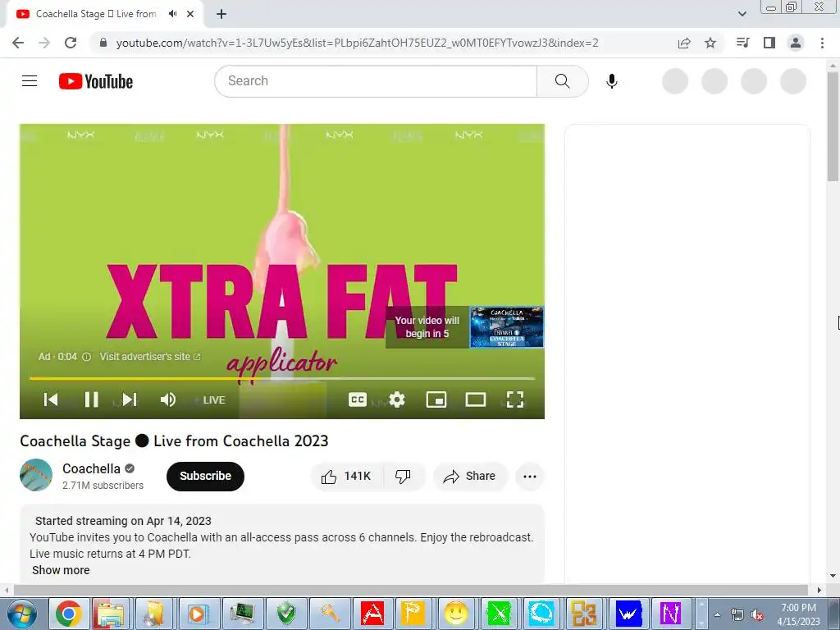This screenshot has width=840, height=630.
Task: Open the Coachella channel name link
Action: click(x=91, y=468)
